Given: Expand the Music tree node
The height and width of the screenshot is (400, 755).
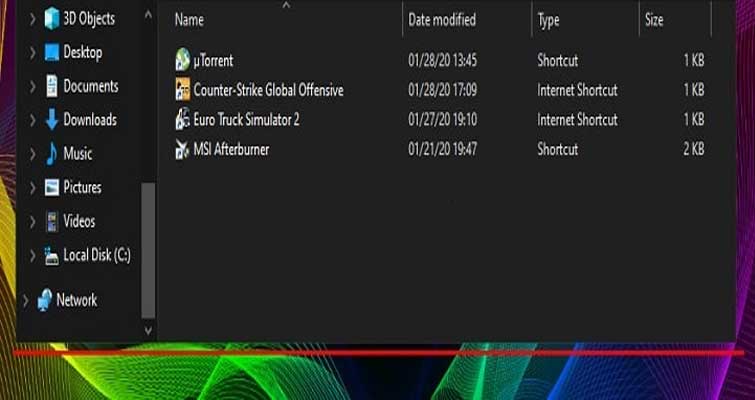Looking at the screenshot, I should tap(32, 155).
